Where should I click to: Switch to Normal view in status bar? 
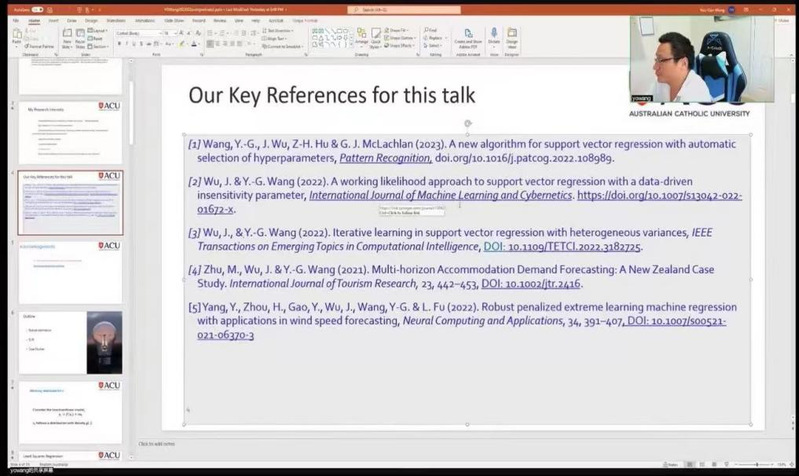tap(689, 465)
